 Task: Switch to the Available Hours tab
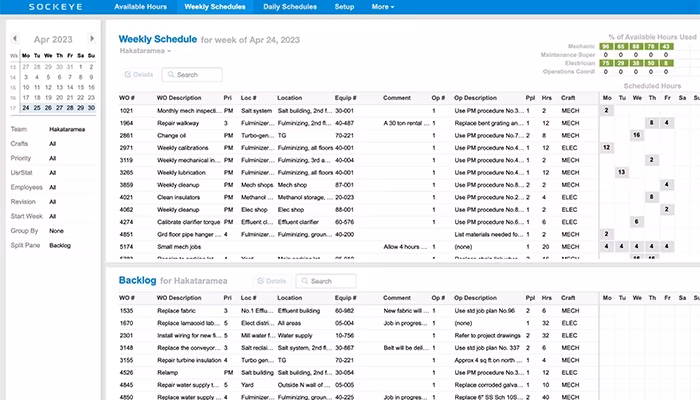point(140,7)
